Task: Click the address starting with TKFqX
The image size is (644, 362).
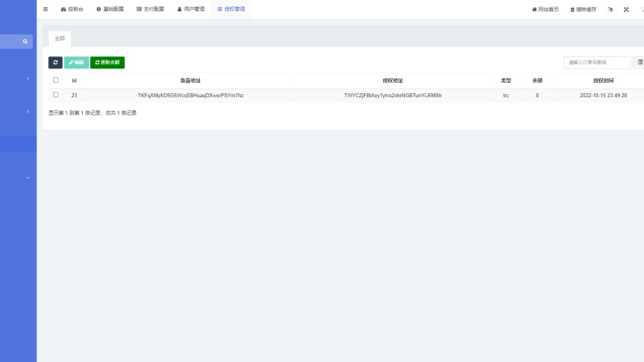Action: coord(191,96)
